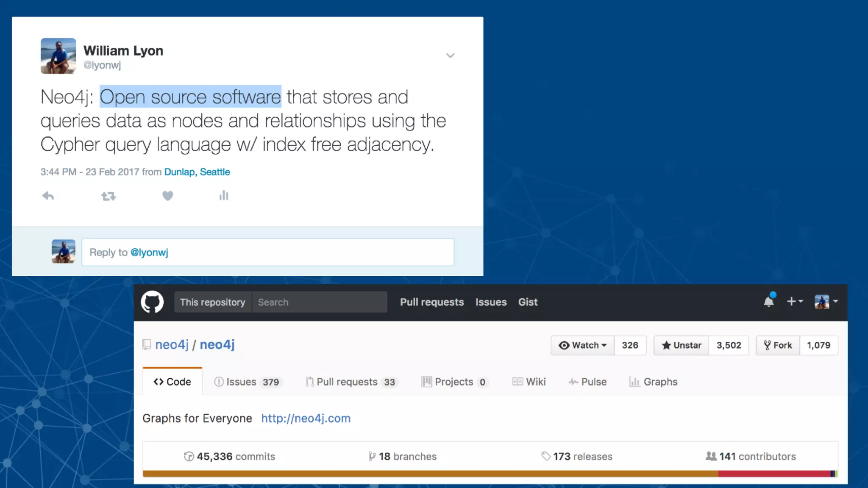Viewport: 868px width, 488px height.
Task: Open the GitHub notifications bell
Action: pos(769,302)
